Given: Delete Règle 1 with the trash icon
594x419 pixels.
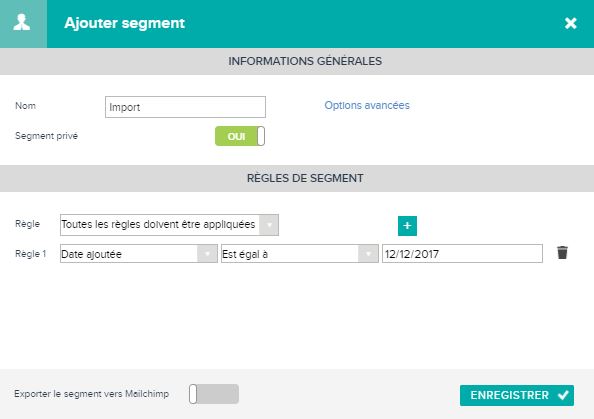Looking at the screenshot, I should pyautogui.click(x=562, y=253).
